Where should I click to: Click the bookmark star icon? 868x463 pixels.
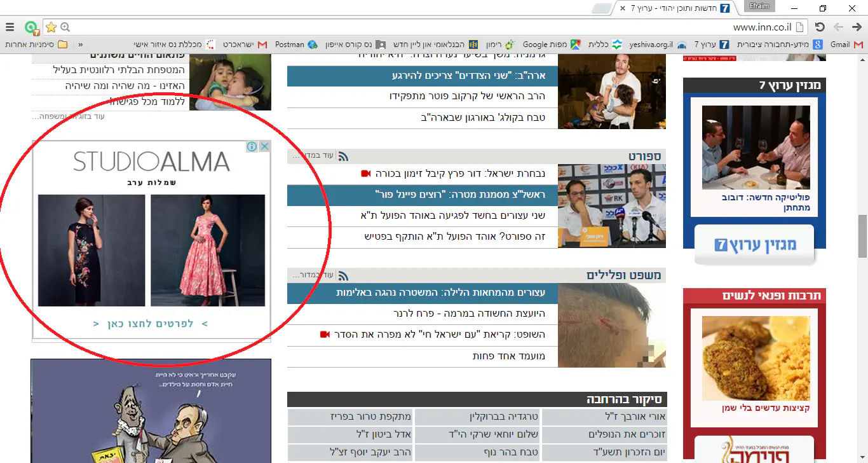click(x=51, y=27)
